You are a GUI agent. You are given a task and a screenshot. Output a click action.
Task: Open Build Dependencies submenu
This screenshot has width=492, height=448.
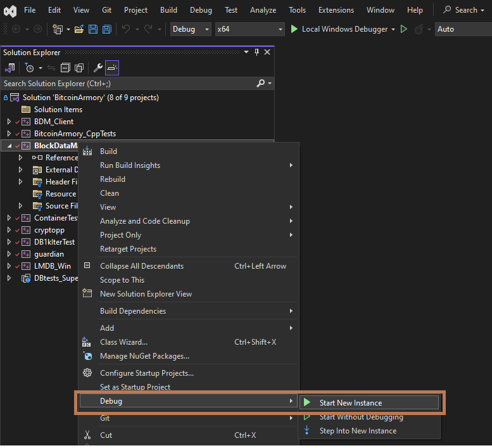pyautogui.click(x=188, y=310)
